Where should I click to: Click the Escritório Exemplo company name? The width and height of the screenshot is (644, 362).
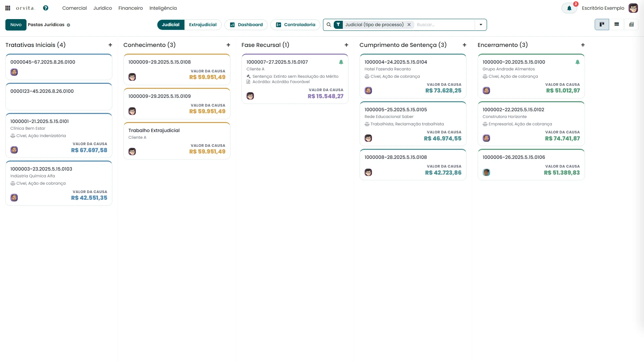[603, 8]
